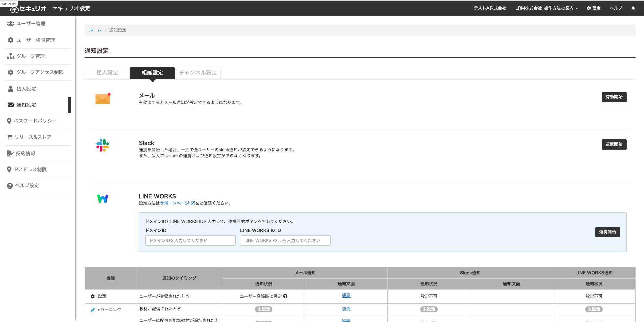
Task: Click Slack 未設定 badge for 教材が配信されたとき
Action: (x=429, y=309)
